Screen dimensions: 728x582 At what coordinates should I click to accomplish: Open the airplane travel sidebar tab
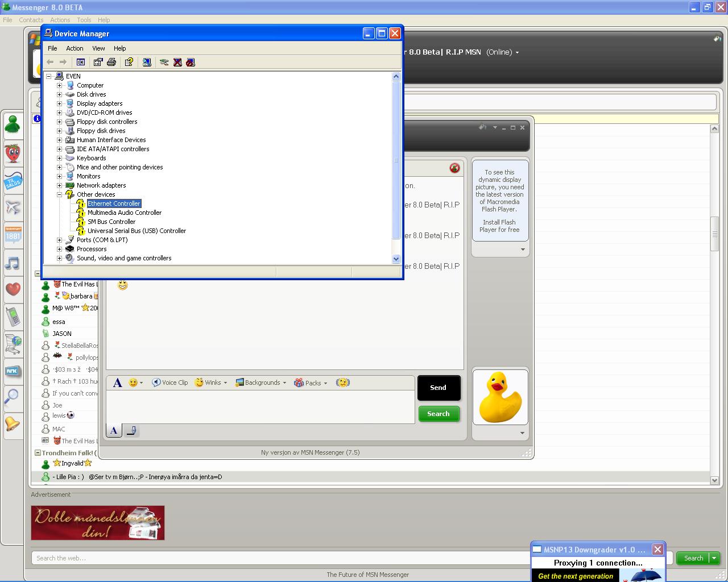point(13,207)
